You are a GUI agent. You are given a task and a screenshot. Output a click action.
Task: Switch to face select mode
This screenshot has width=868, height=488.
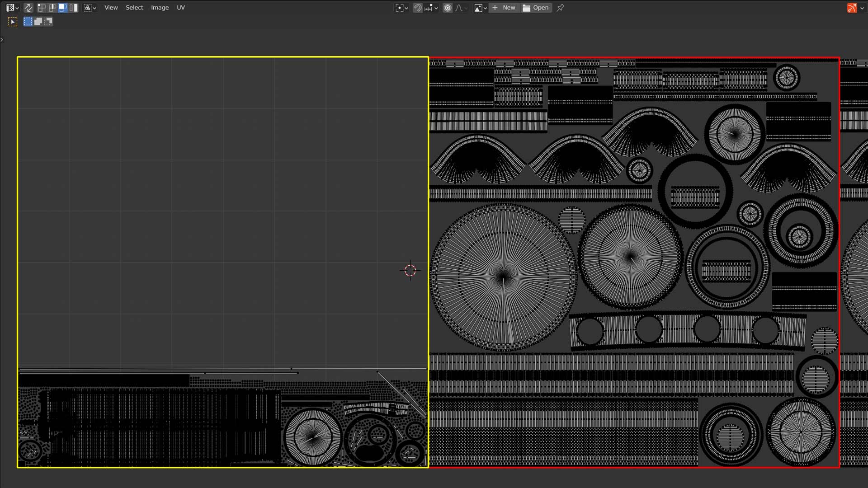(x=63, y=8)
